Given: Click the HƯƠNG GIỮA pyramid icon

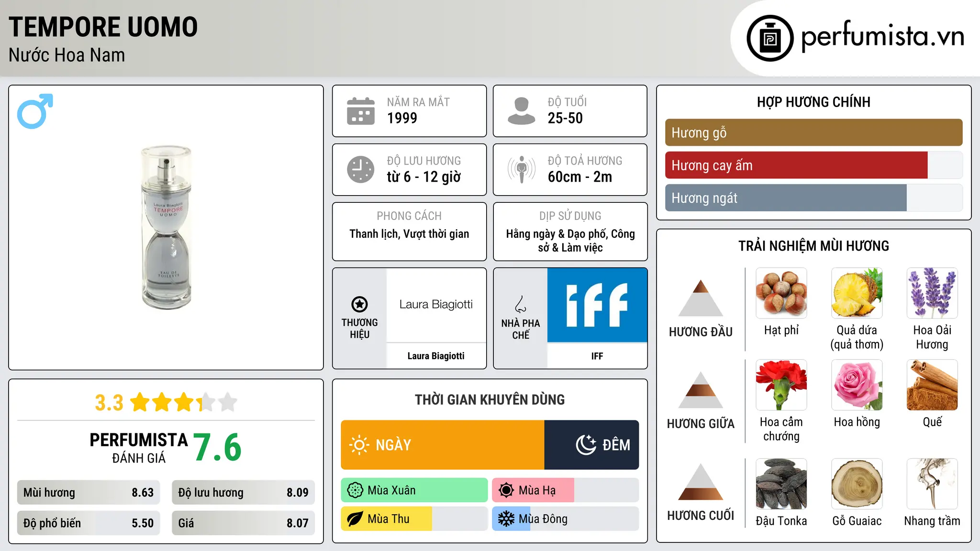Looking at the screenshot, I should tap(701, 390).
